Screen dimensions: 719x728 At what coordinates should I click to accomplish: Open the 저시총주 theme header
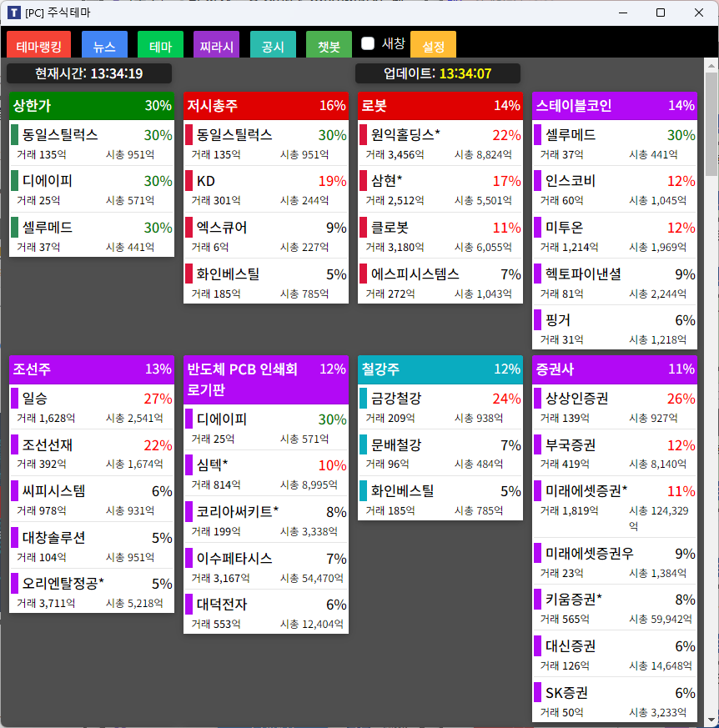(x=266, y=106)
